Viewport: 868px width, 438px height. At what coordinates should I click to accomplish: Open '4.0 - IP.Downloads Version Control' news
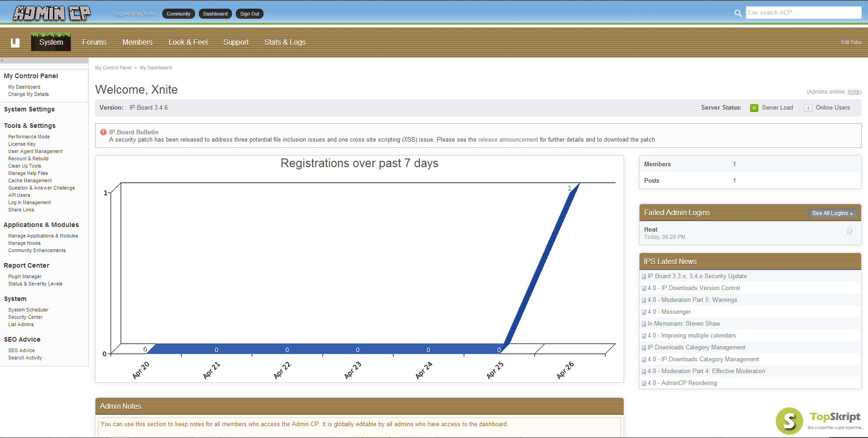693,288
